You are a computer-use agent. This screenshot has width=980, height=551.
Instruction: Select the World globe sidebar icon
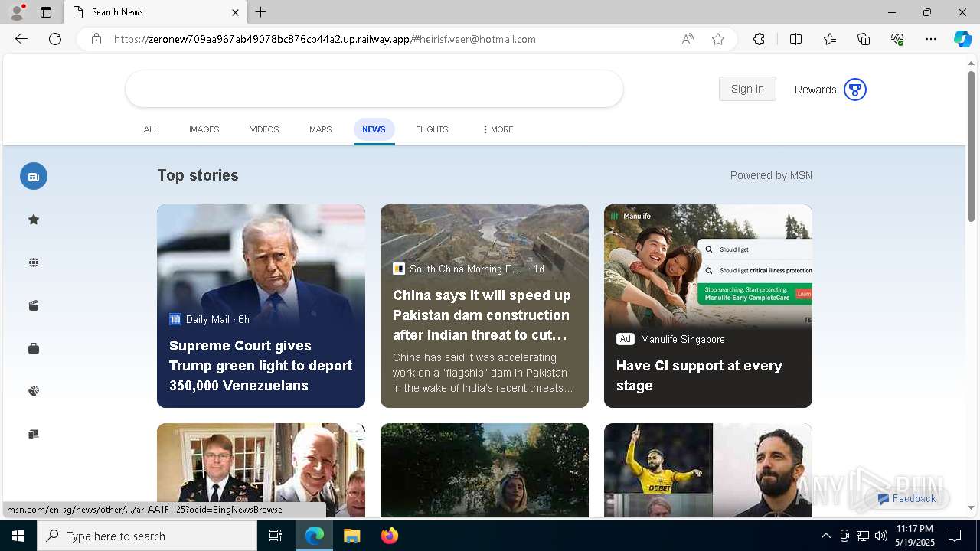[x=34, y=262]
